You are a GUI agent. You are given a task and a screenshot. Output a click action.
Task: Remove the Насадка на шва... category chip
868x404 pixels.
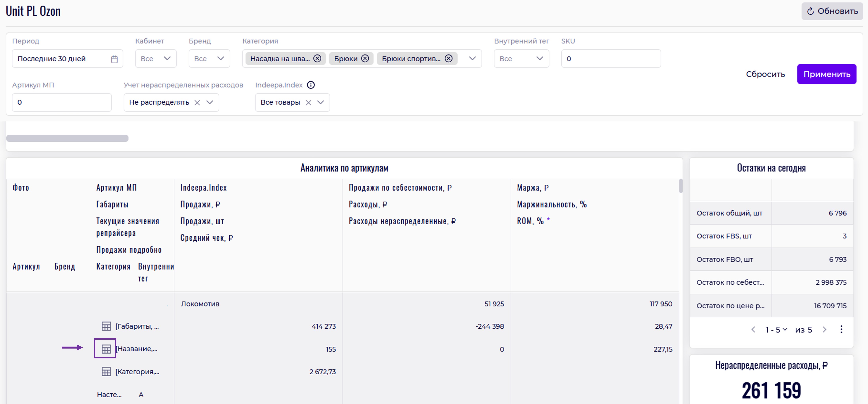point(317,59)
